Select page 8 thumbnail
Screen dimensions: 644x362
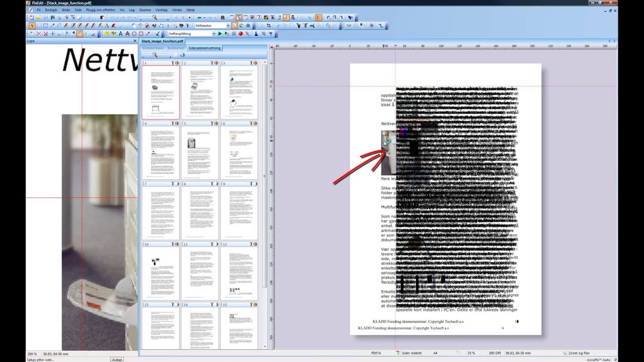[200, 213]
